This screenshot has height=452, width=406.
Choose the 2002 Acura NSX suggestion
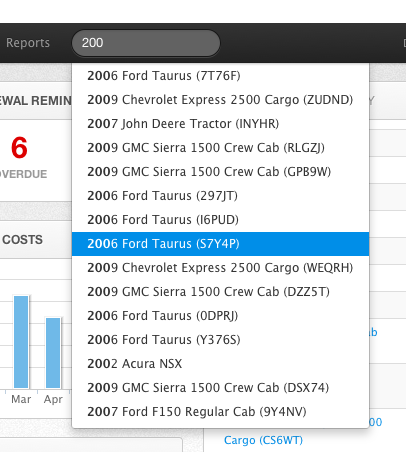point(220,364)
